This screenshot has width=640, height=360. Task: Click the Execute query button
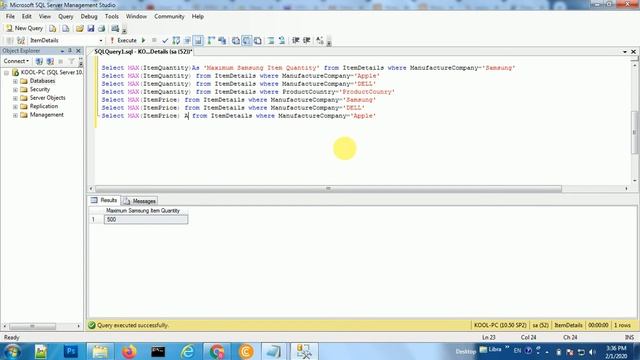pos(123,40)
